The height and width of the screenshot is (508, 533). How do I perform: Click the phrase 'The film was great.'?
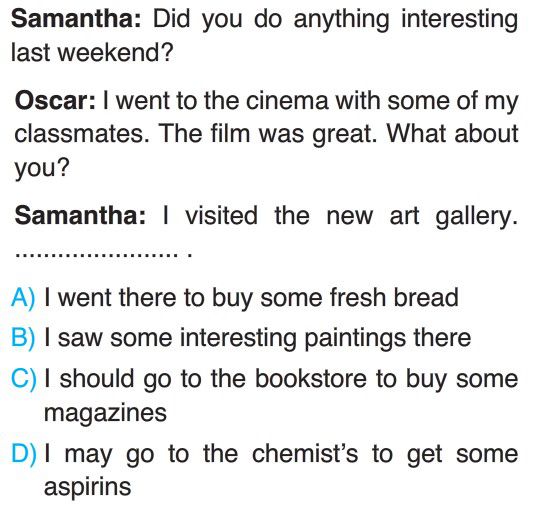click(x=268, y=134)
